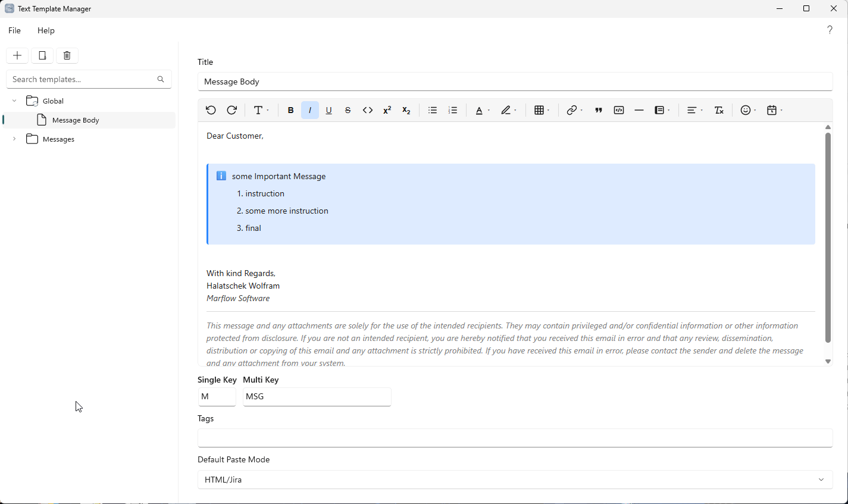Toggle inline code formatting
Viewport: 848px width, 504px height.
point(368,110)
